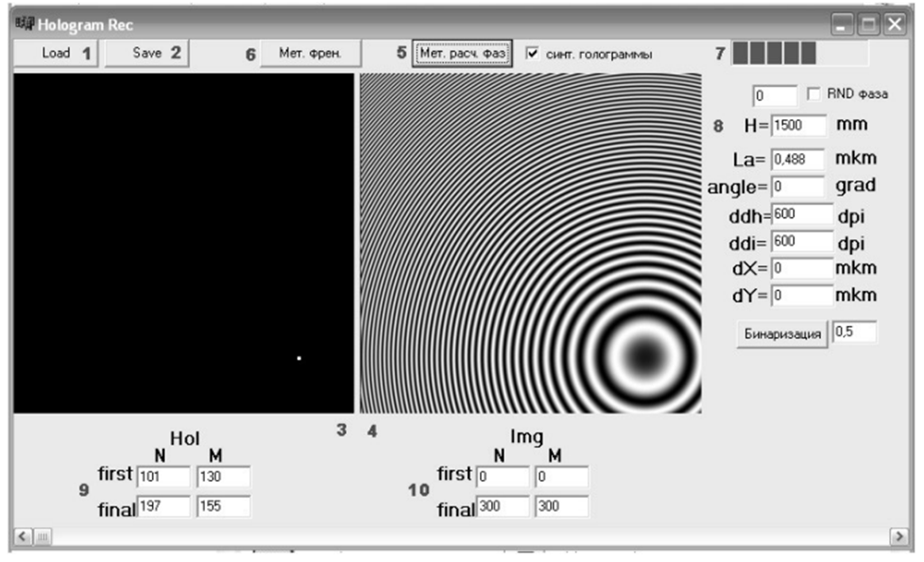This screenshot has height=562, width=924.
Task: Select the angle input field
Action: click(798, 187)
